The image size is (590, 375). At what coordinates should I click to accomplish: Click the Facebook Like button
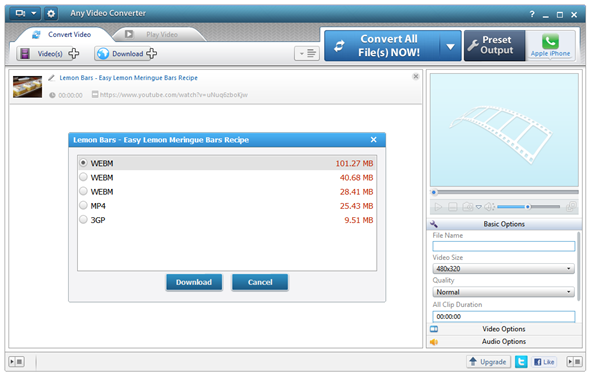544,362
